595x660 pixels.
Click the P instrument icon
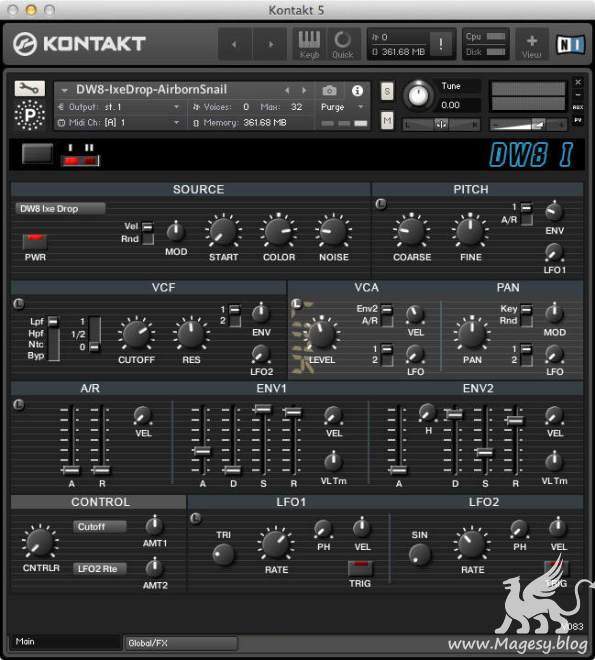[x=29, y=114]
